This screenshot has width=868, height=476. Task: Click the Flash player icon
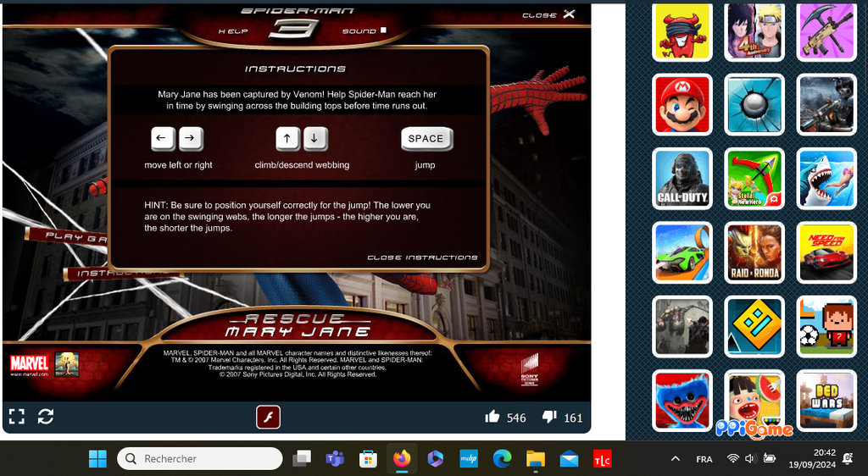point(268,418)
